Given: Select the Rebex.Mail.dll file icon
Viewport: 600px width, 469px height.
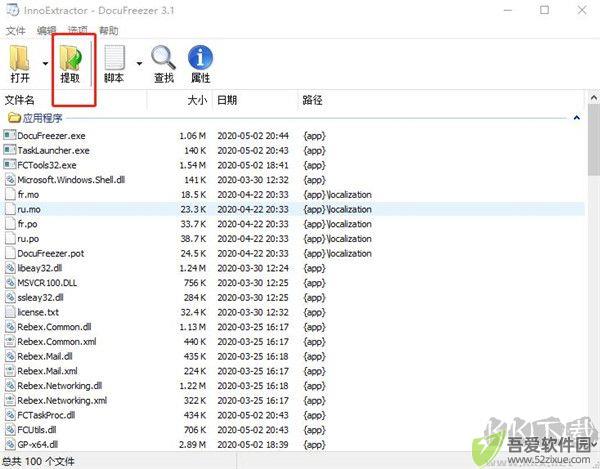Looking at the screenshot, I should (10, 356).
